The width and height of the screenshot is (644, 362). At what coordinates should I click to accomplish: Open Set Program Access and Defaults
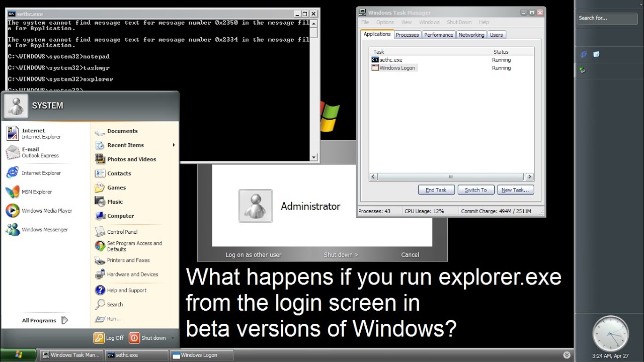(128, 246)
